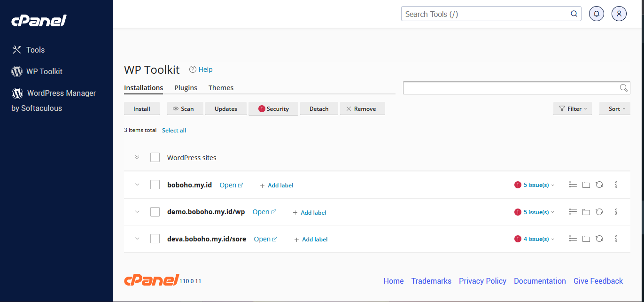Click the Scan button
Screen dimensions: 644x302
coord(185,108)
